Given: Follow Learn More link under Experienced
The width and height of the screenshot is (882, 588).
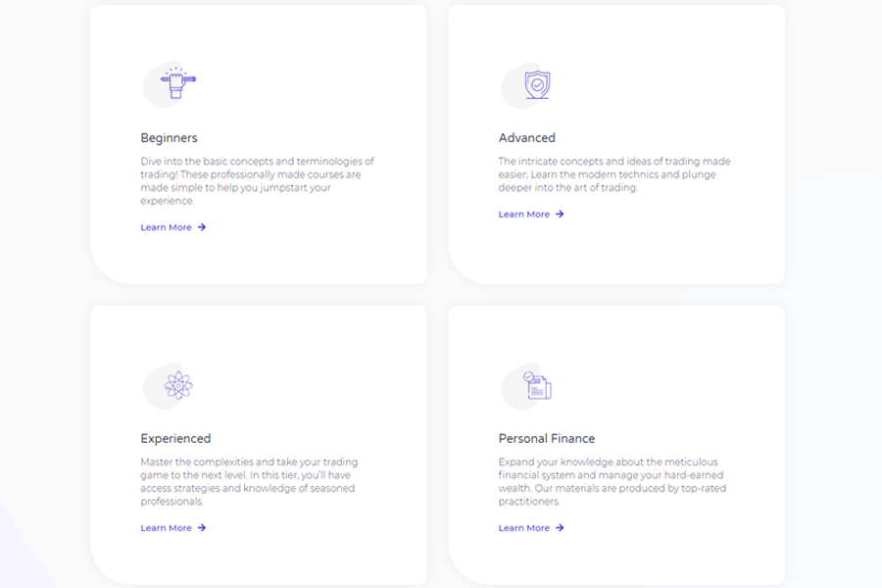Looking at the screenshot, I should pyautogui.click(x=166, y=528).
